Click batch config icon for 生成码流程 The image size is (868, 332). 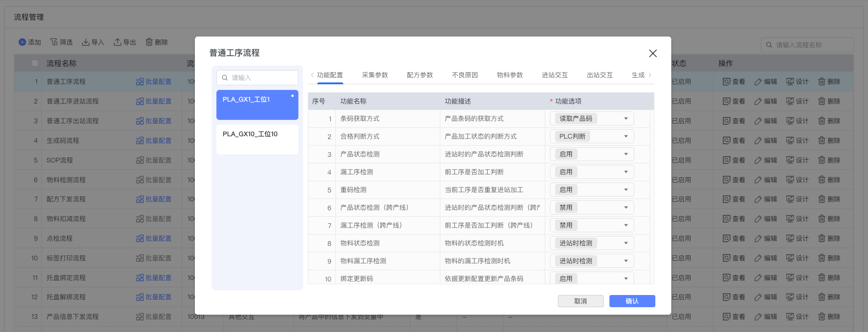pyautogui.click(x=140, y=140)
